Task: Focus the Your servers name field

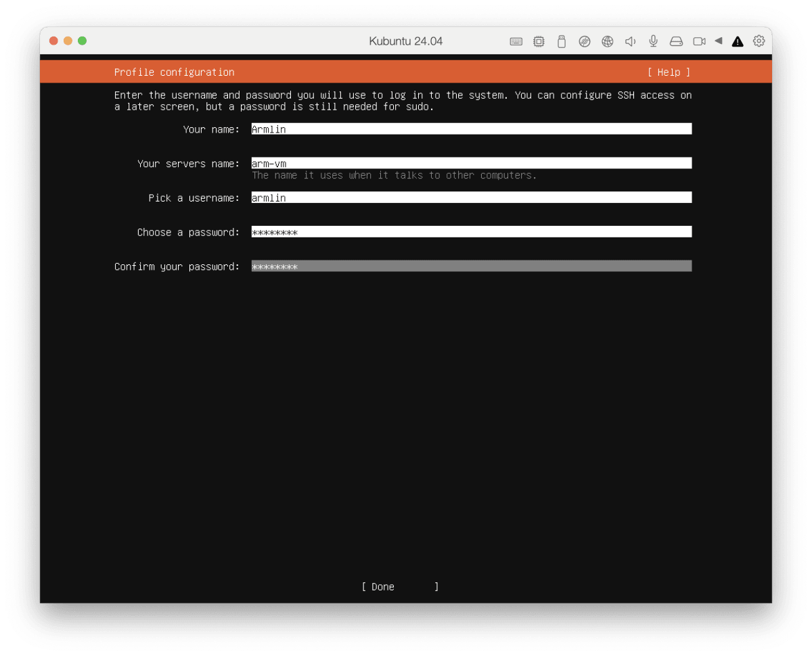Action: (x=472, y=164)
